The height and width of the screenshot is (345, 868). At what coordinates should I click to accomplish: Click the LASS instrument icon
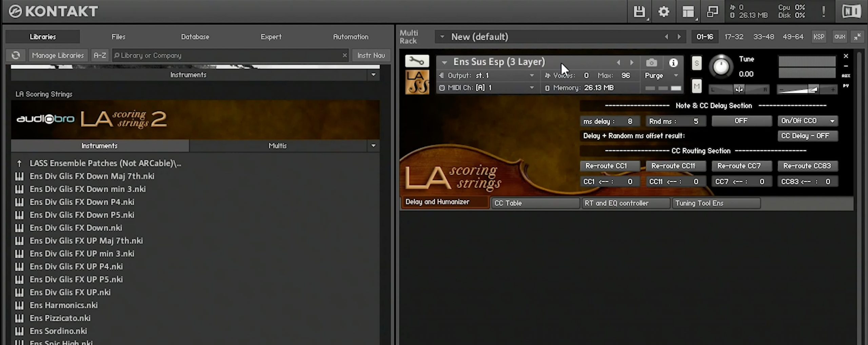[417, 82]
